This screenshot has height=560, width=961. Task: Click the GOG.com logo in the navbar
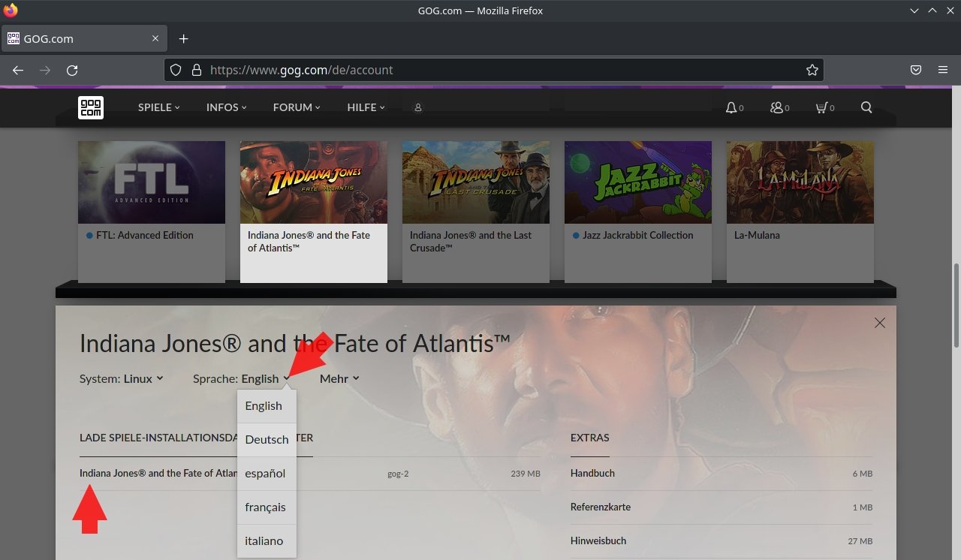tap(90, 107)
